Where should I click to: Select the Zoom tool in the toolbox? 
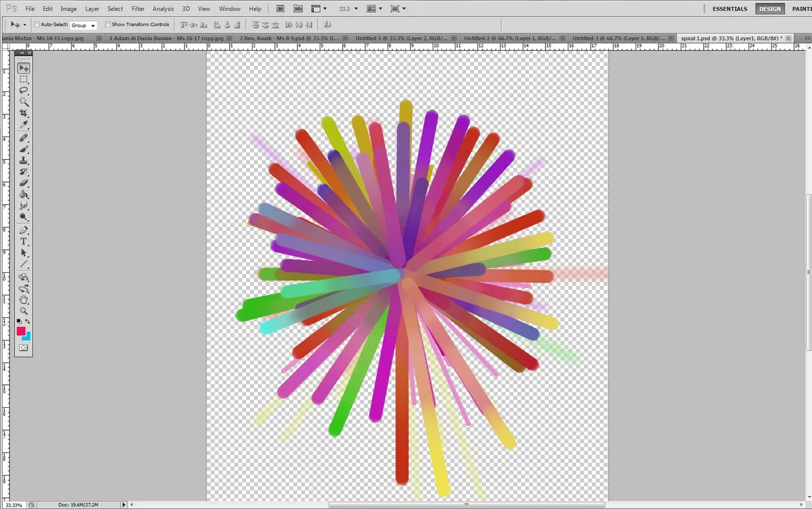[x=23, y=311]
